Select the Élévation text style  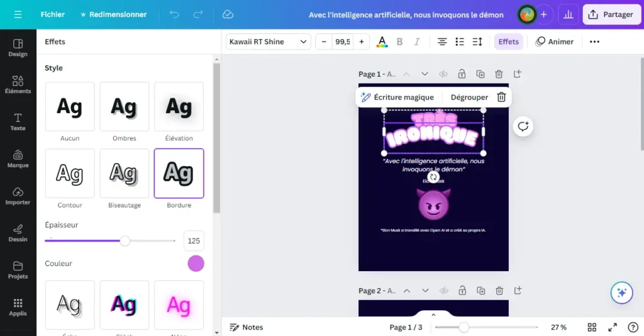click(179, 107)
